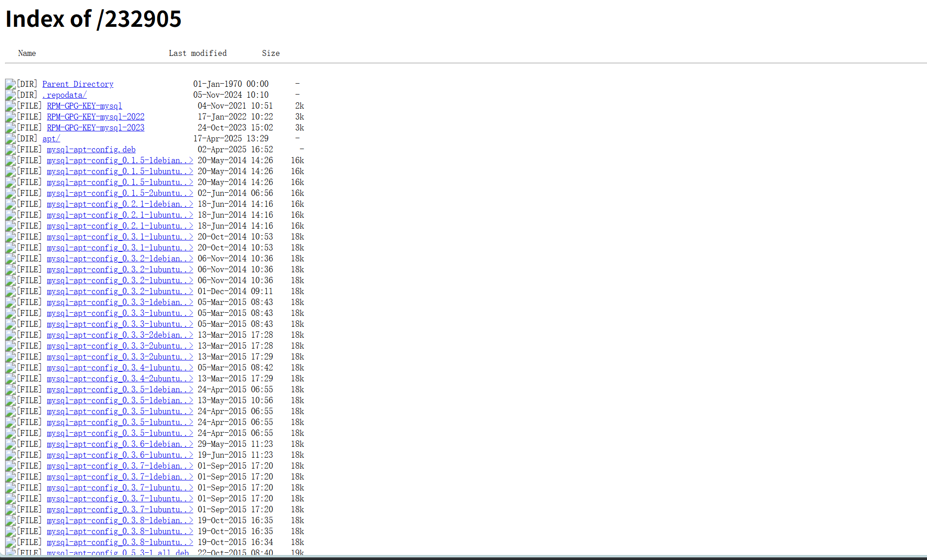Open mysql-apt-config_0.2.1-1debian link
The image size is (927, 560).
[120, 204]
